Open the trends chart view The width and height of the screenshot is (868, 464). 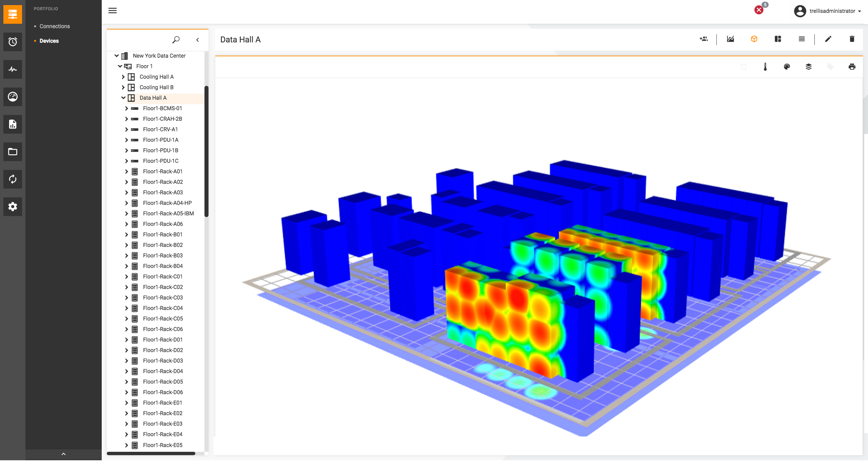coord(730,39)
